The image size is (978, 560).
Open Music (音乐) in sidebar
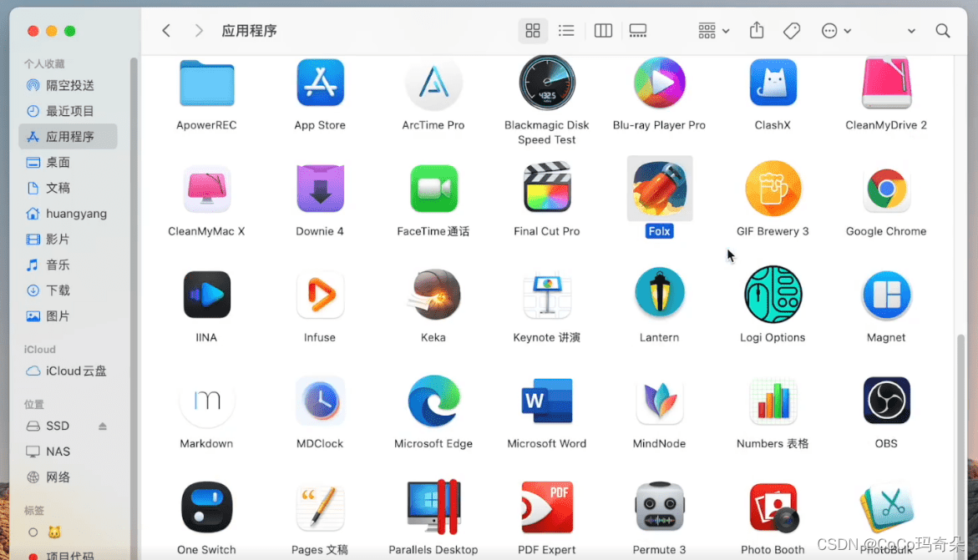68,265
